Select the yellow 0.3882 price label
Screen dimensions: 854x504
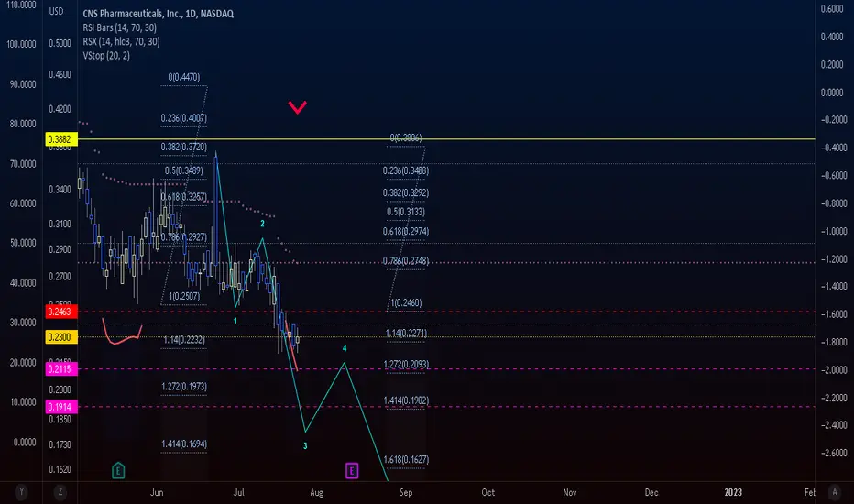point(61,139)
